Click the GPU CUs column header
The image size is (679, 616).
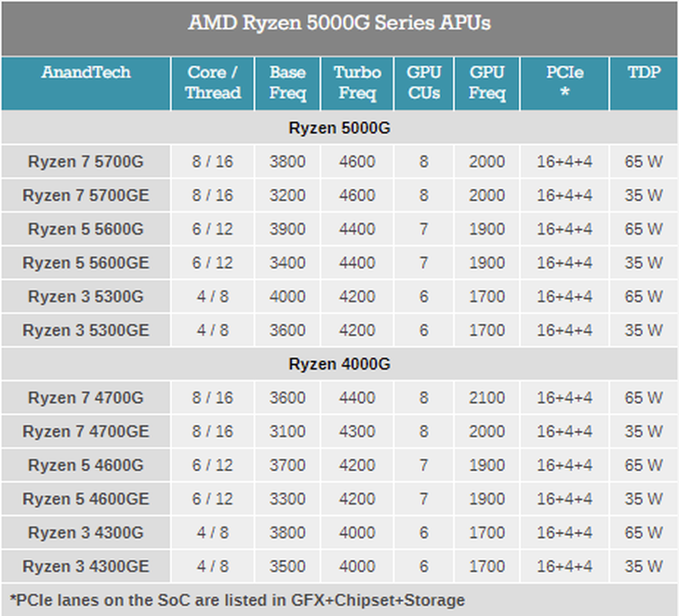pyautogui.click(x=424, y=83)
